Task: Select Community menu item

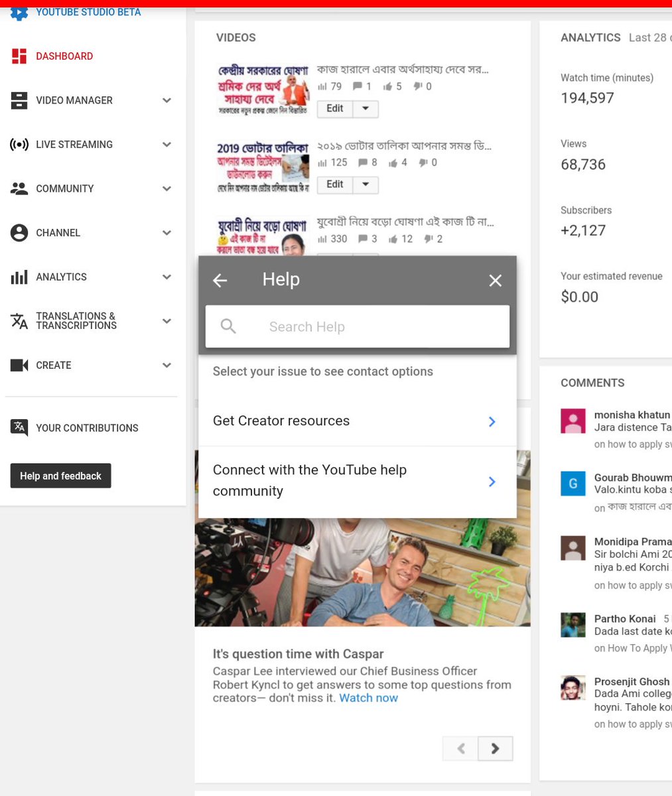Action: [65, 188]
